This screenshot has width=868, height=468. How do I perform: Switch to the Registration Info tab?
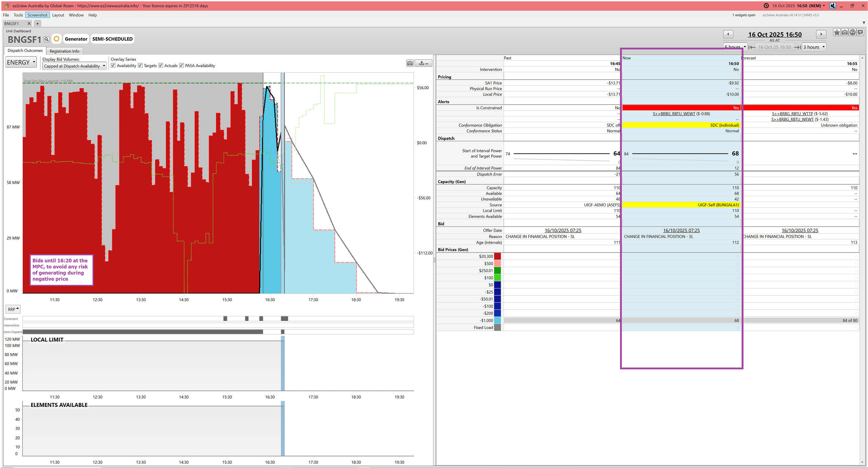click(64, 51)
